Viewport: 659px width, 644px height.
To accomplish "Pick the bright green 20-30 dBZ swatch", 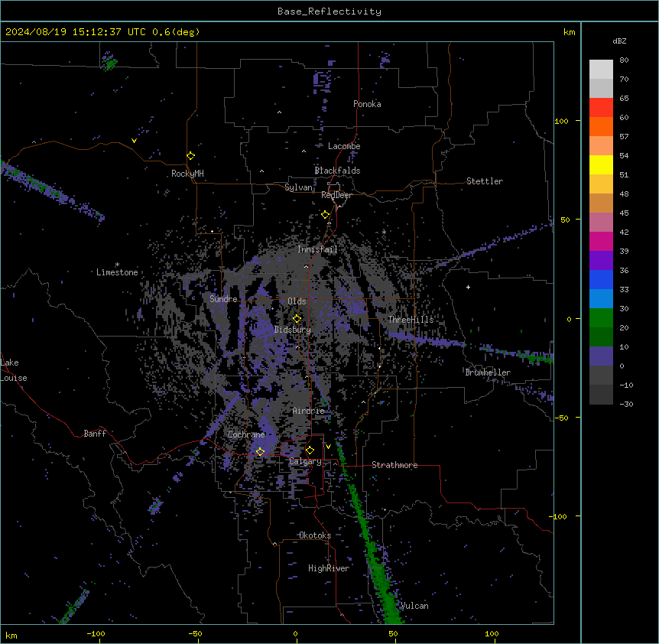I will point(601,318).
